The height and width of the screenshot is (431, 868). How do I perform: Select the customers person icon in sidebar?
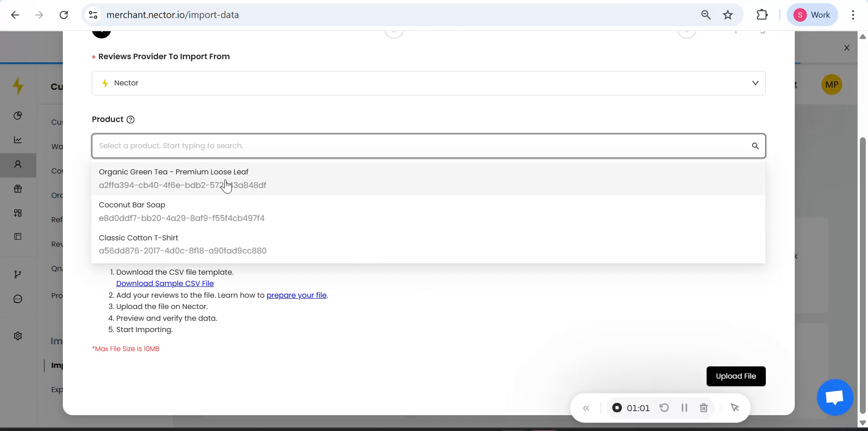[x=18, y=165]
